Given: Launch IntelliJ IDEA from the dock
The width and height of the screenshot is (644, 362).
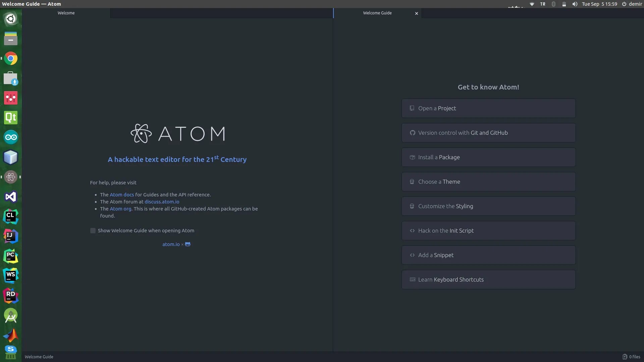Looking at the screenshot, I should click(x=11, y=236).
